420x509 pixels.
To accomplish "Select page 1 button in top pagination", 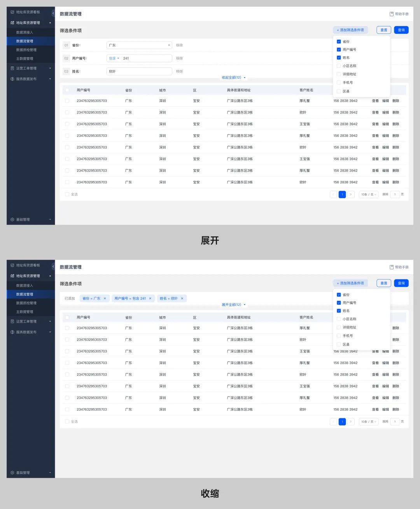I will tap(342, 194).
